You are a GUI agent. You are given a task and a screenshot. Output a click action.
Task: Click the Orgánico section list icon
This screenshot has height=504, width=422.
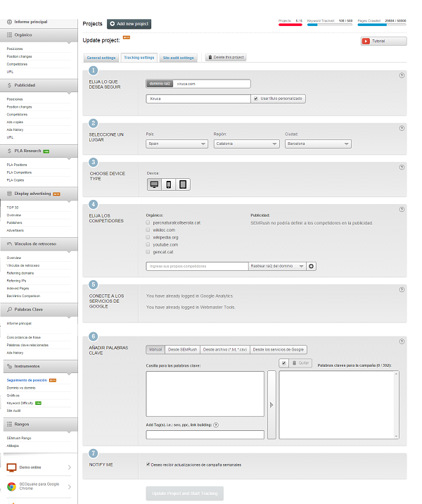9,34
